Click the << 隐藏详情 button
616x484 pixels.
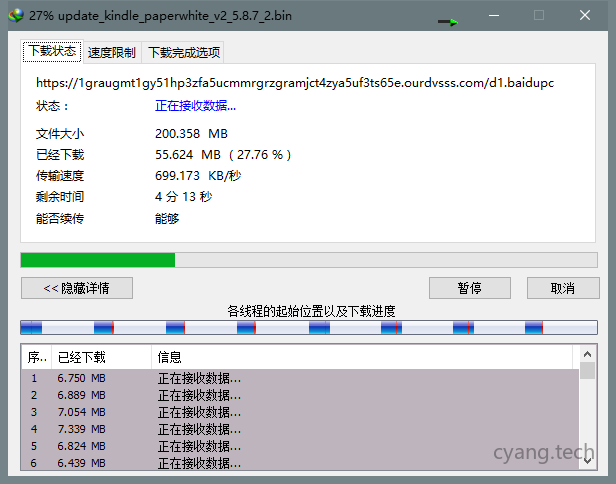(77, 288)
